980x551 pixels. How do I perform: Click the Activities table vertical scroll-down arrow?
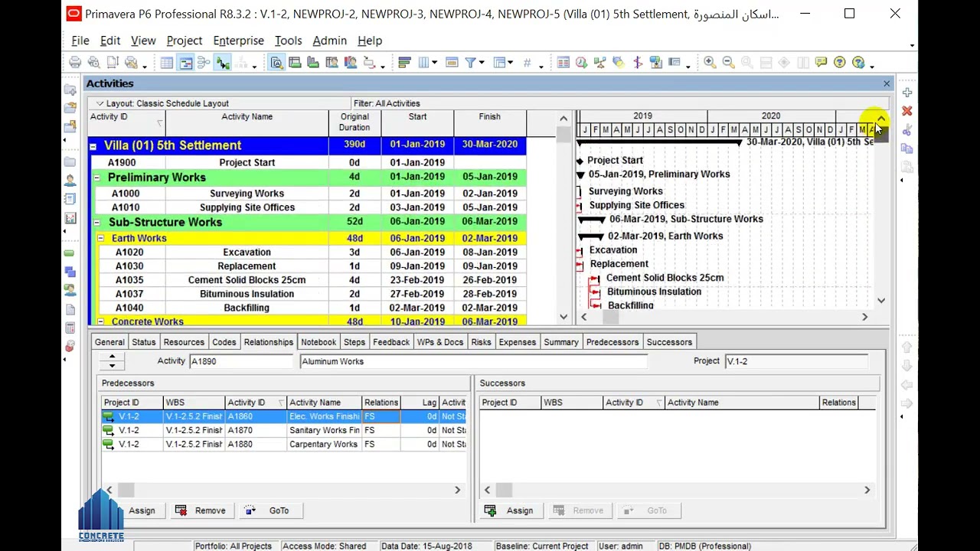pyautogui.click(x=563, y=317)
